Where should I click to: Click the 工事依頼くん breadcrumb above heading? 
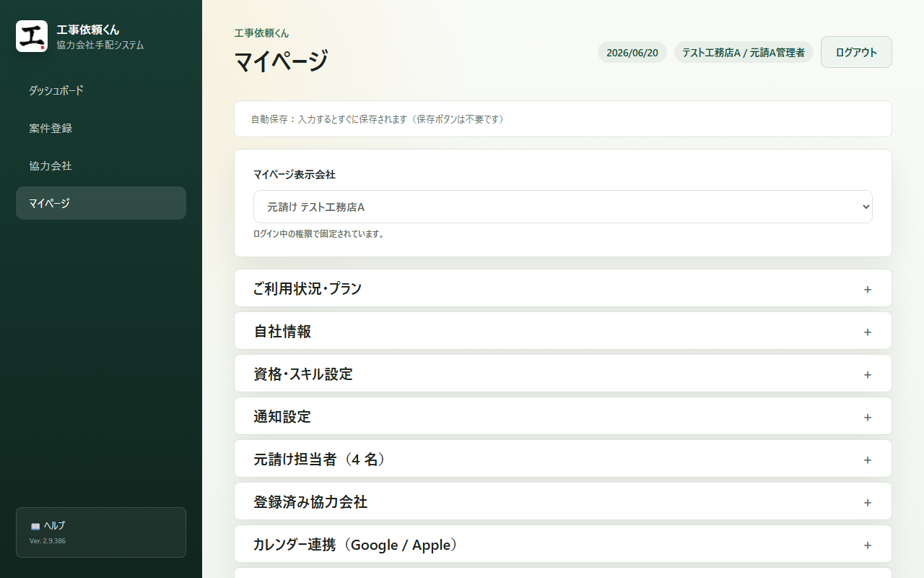click(x=261, y=33)
